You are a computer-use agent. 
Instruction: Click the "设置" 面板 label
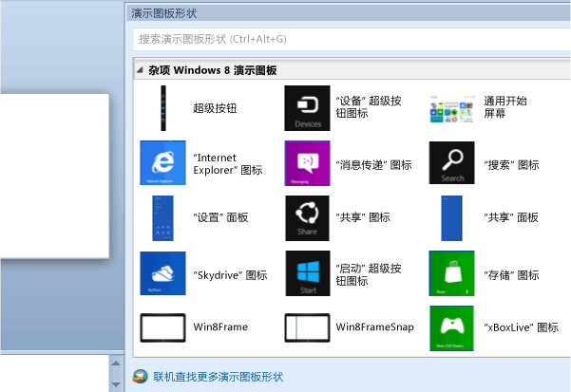click(220, 217)
